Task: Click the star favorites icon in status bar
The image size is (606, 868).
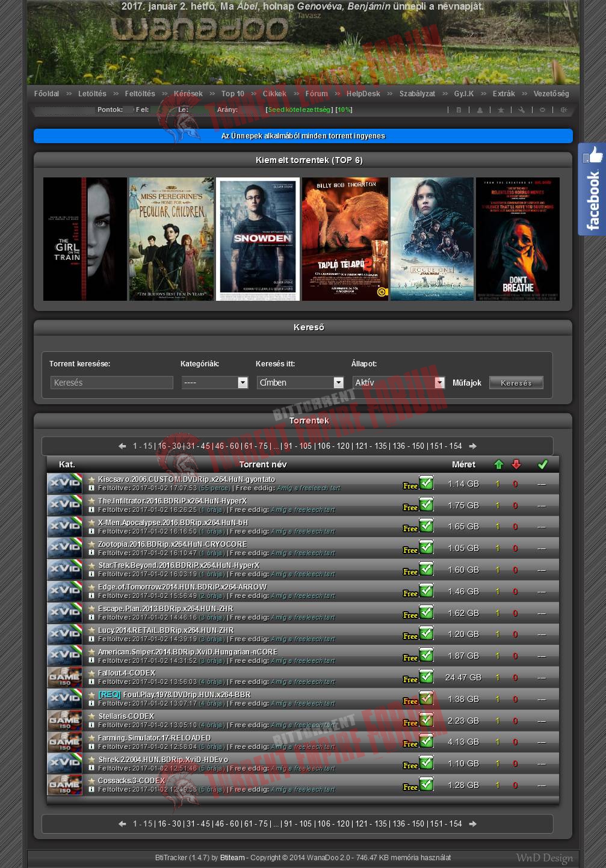Action: 501,110
